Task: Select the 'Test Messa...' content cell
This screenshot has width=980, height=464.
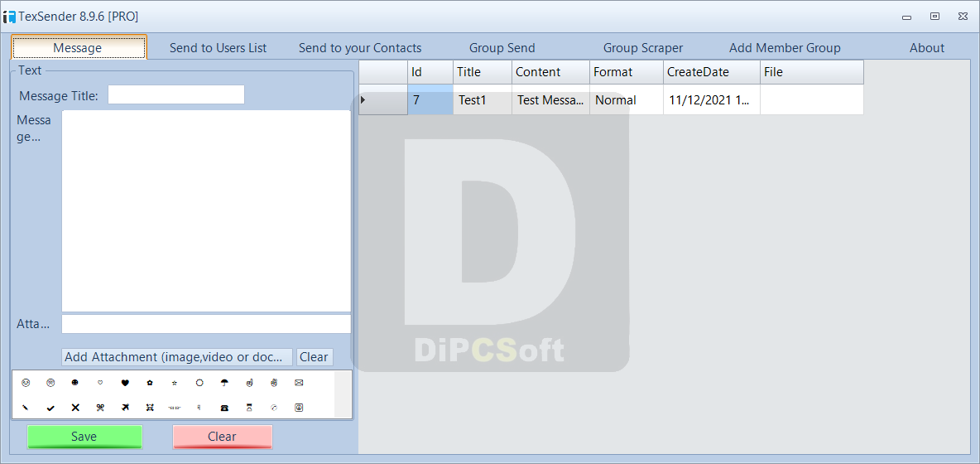Action: tap(550, 99)
